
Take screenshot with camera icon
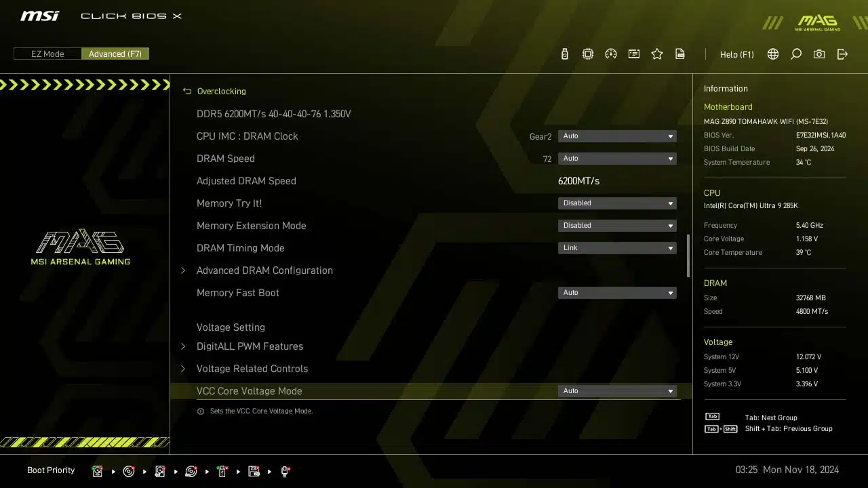(x=819, y=54)
